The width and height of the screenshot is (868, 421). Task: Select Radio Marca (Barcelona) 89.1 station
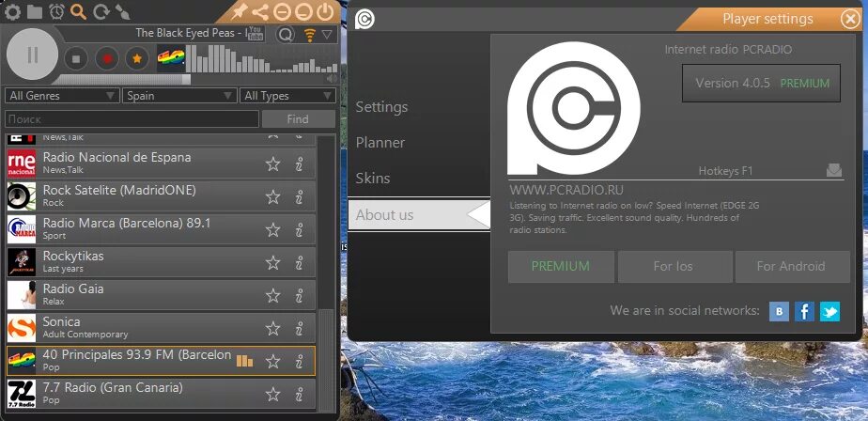[x=161, y=229]
